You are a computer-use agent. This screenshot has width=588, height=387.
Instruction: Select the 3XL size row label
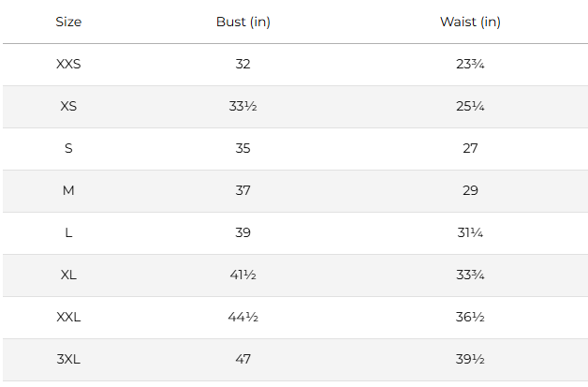point(68,359)
